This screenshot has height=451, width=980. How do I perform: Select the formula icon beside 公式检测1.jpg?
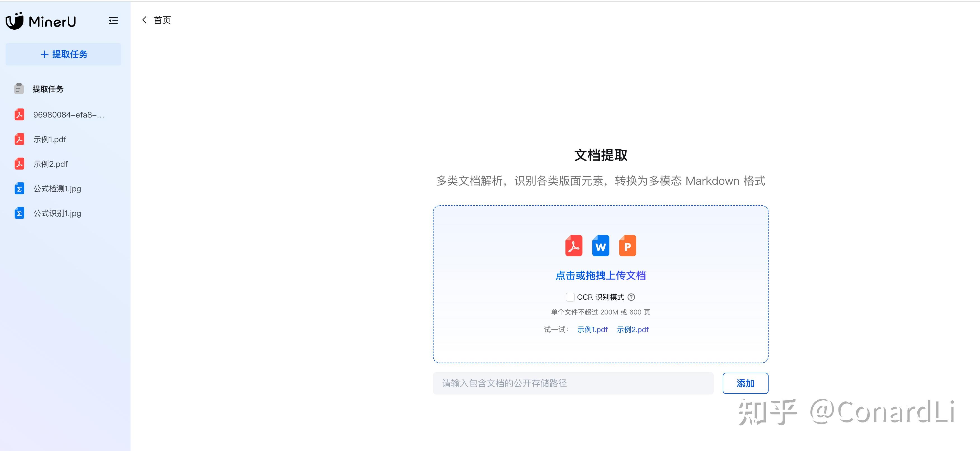point(19,188)
